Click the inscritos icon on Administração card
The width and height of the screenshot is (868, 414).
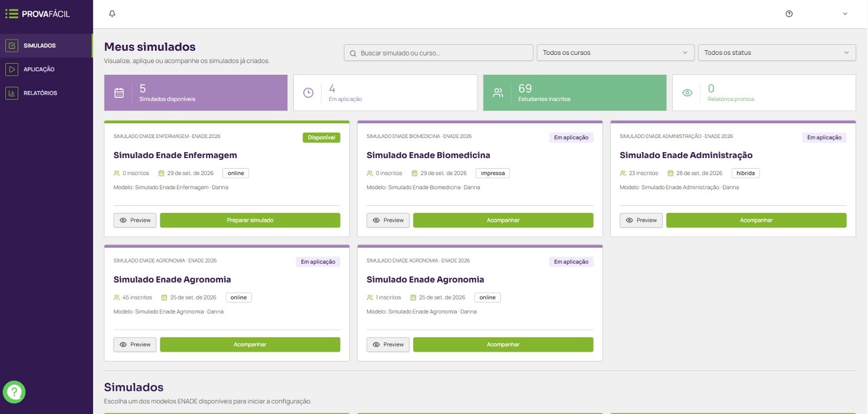[x=623, y=173]
